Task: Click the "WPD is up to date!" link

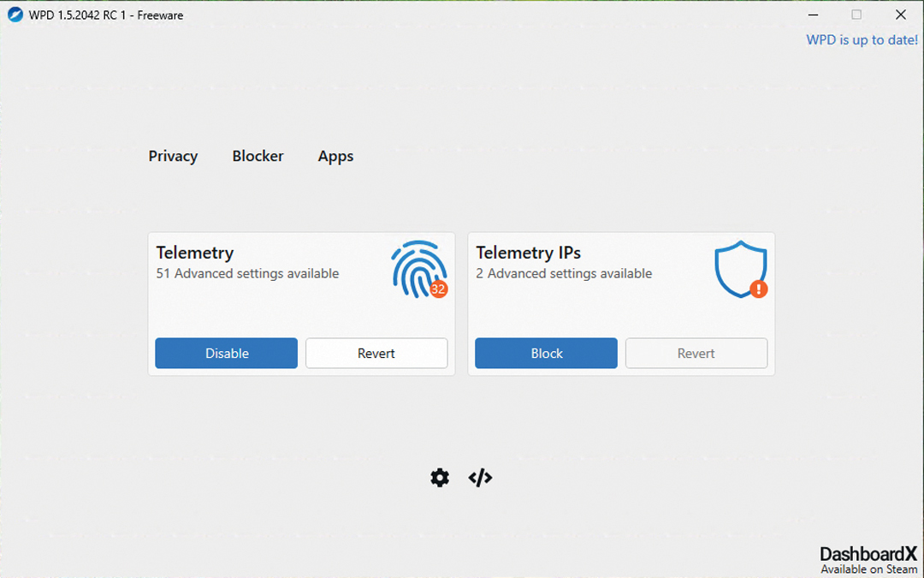Action: [x=862, y=40]
